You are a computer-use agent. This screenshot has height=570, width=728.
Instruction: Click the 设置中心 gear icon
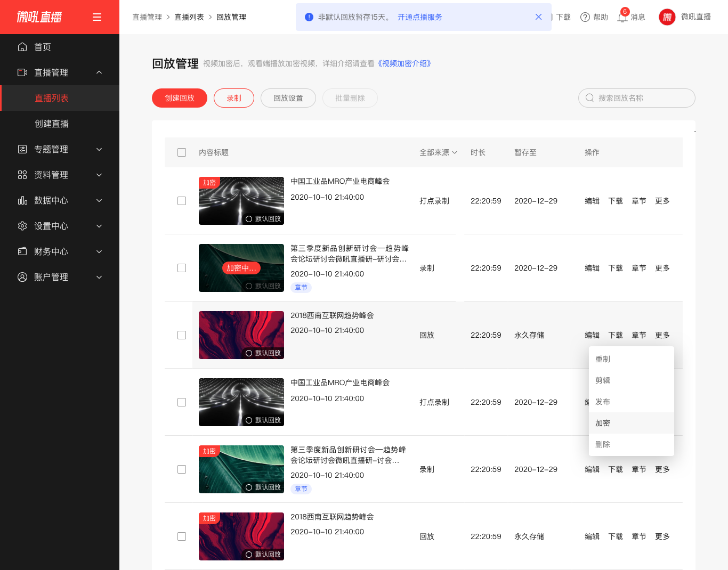coord(22,226)
